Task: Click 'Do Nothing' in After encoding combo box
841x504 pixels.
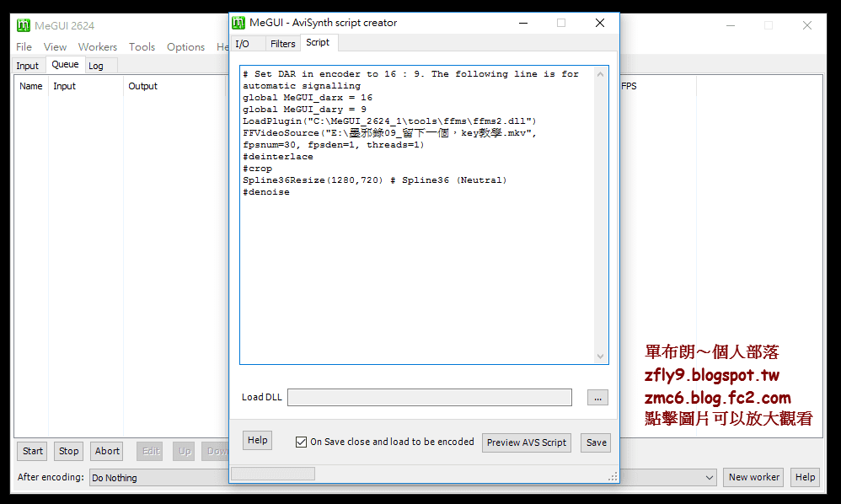Action: pyautogui.click(x=115, y=478)
